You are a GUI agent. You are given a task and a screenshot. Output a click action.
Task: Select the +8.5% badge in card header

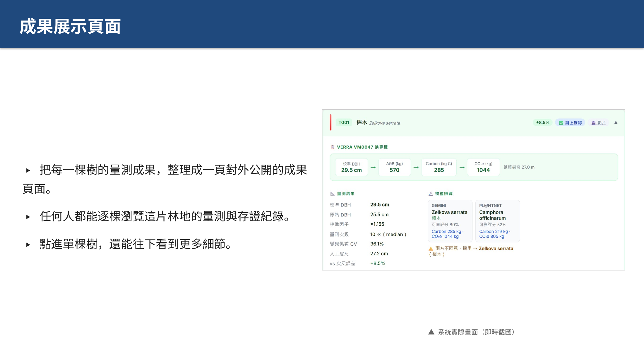(x=543, y=123)
